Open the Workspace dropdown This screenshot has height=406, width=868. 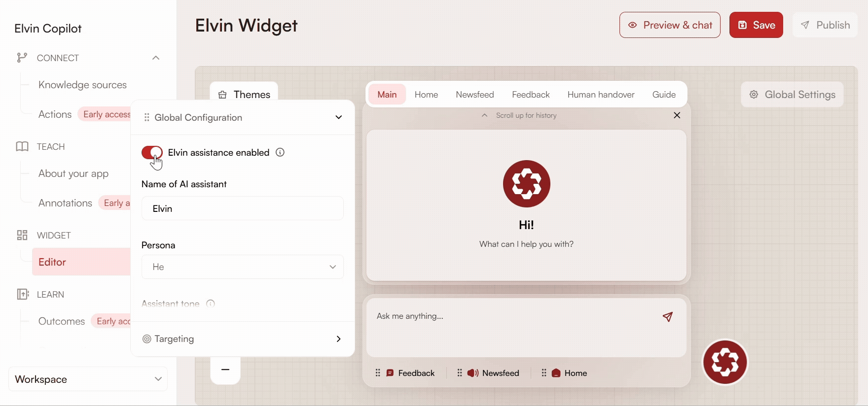click(x=88, y=379)
